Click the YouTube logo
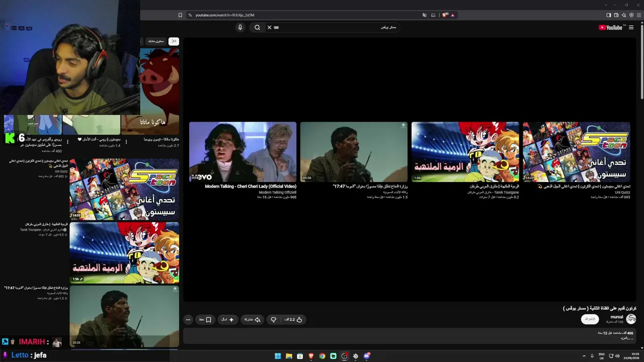The width and height of the screenshot is (644, 362). point(610,28)
